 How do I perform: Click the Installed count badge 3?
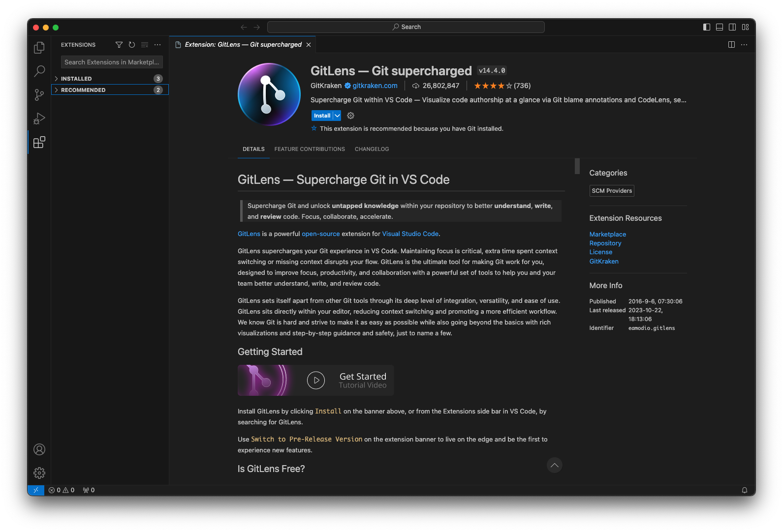tap(158, 79)
